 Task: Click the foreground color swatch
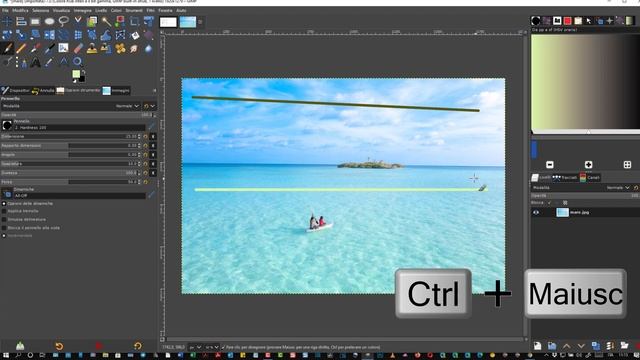[x=76, y=74]
